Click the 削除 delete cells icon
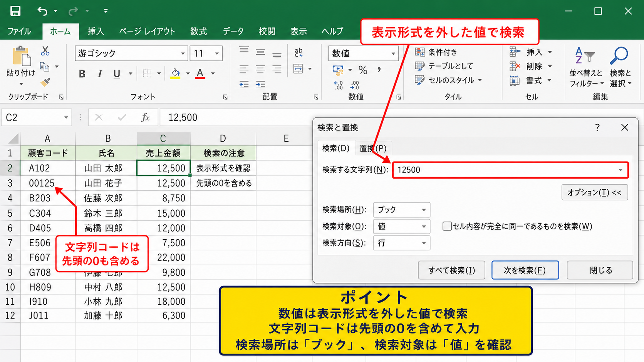The width and height of the screenshot is (644, 362). pyautogui.click(x=515, y=66)
